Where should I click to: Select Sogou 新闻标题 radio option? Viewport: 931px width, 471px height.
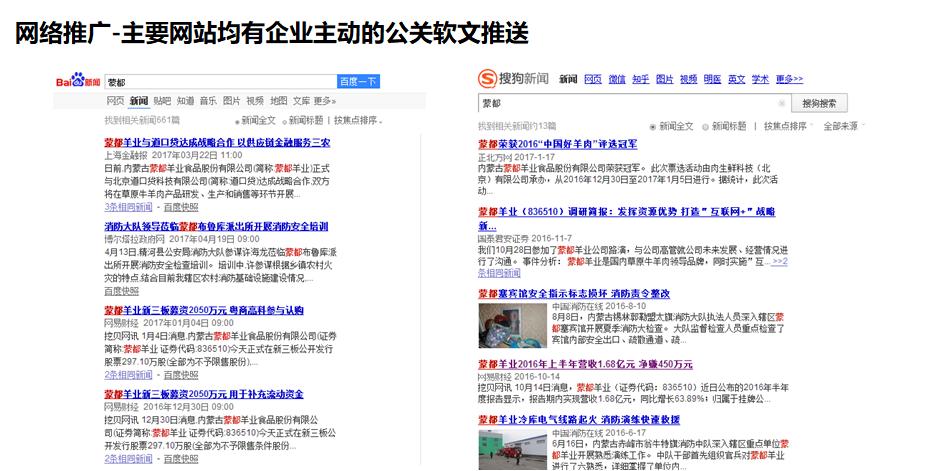tap(724, 127)
